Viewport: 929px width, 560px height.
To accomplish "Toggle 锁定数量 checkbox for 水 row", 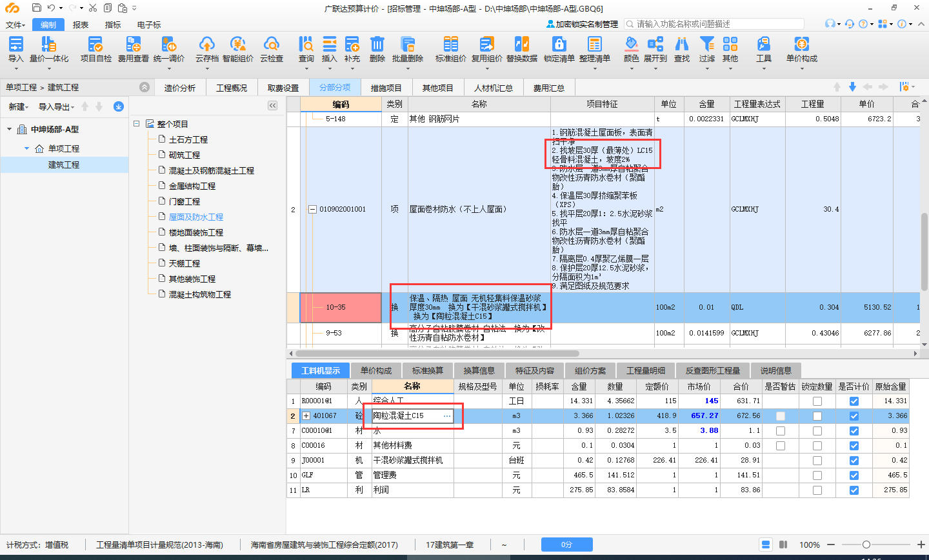I will (x=817, y=430).
